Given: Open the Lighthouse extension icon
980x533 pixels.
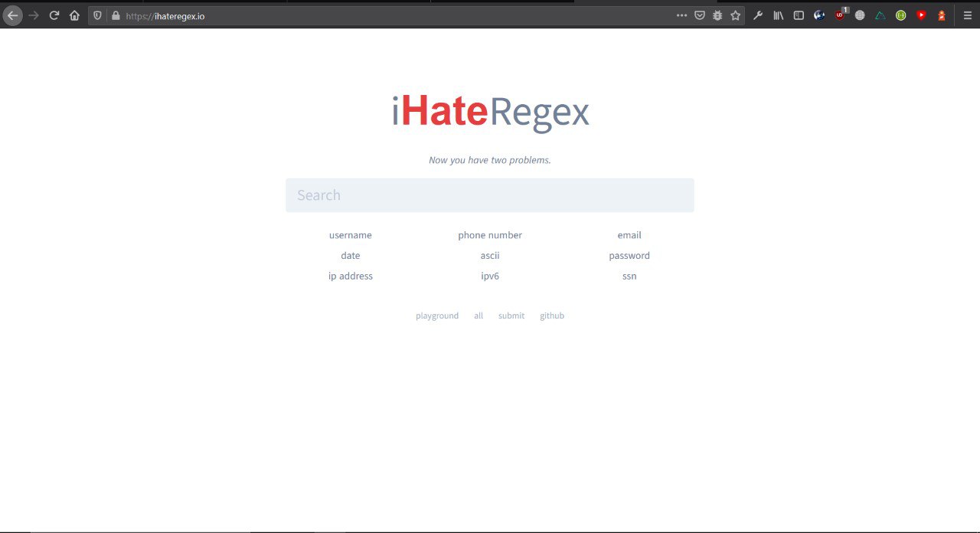Looking at the screenshot, I should click(x=942, y=15).
